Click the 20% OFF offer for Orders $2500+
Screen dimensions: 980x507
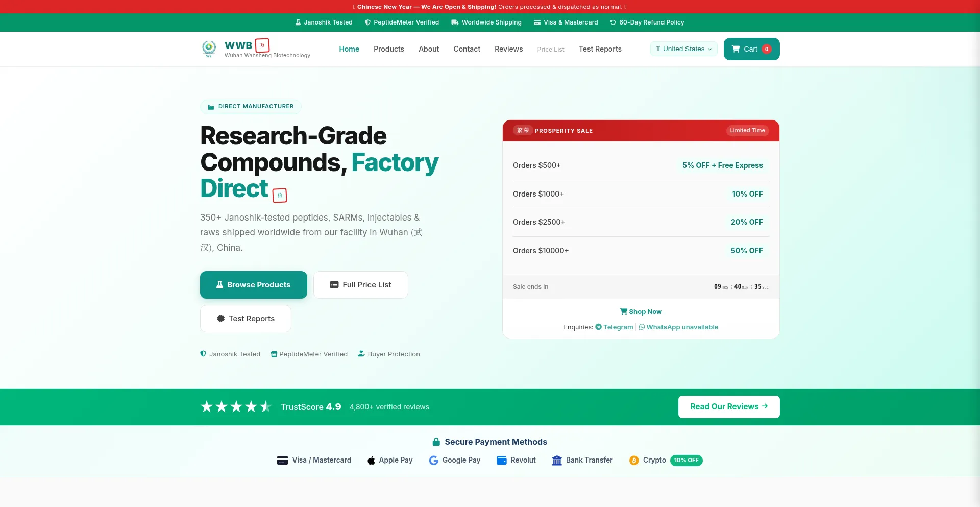click(747, 222)
